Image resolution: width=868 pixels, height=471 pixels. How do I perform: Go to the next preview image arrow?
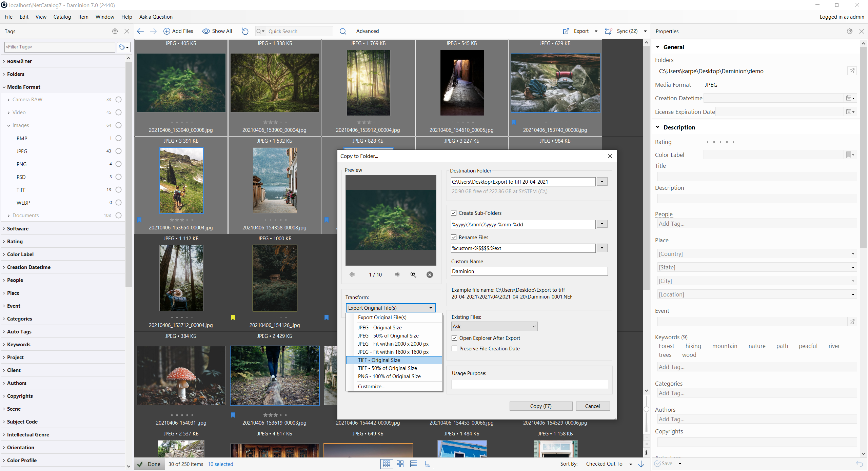coord(397,274)
